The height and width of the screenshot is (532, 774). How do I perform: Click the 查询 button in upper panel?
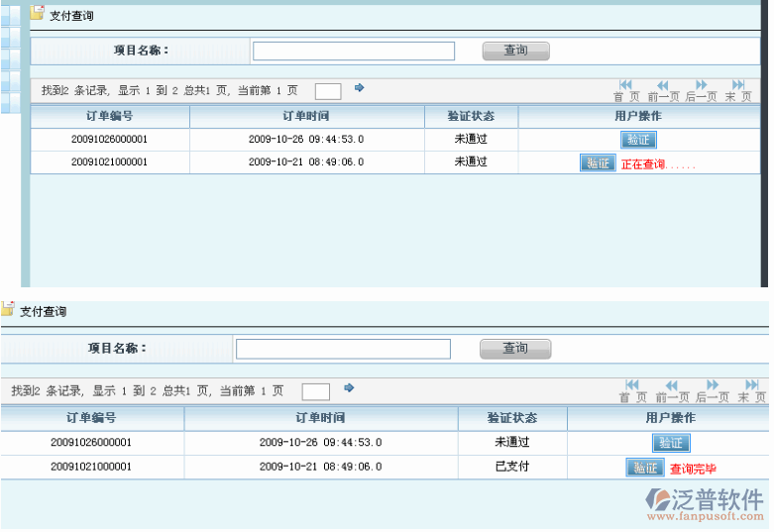pyautogui.click(x=516, y=51)
